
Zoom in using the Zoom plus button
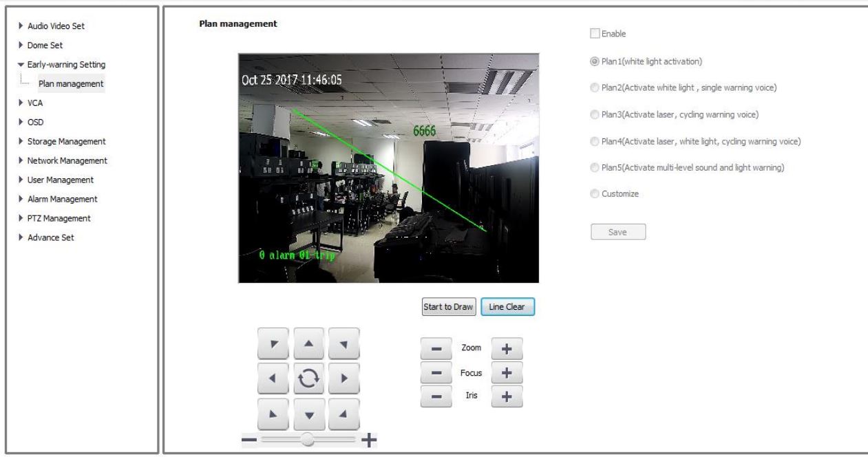point(507,349)
